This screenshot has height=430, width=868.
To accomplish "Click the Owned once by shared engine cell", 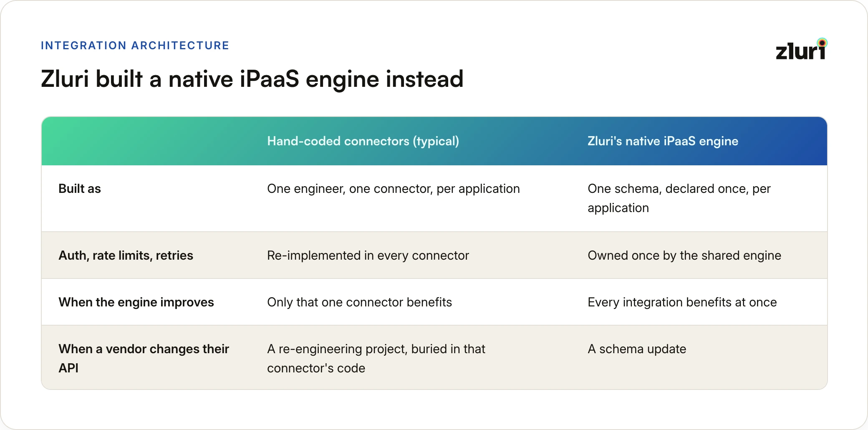I will 684,255.
